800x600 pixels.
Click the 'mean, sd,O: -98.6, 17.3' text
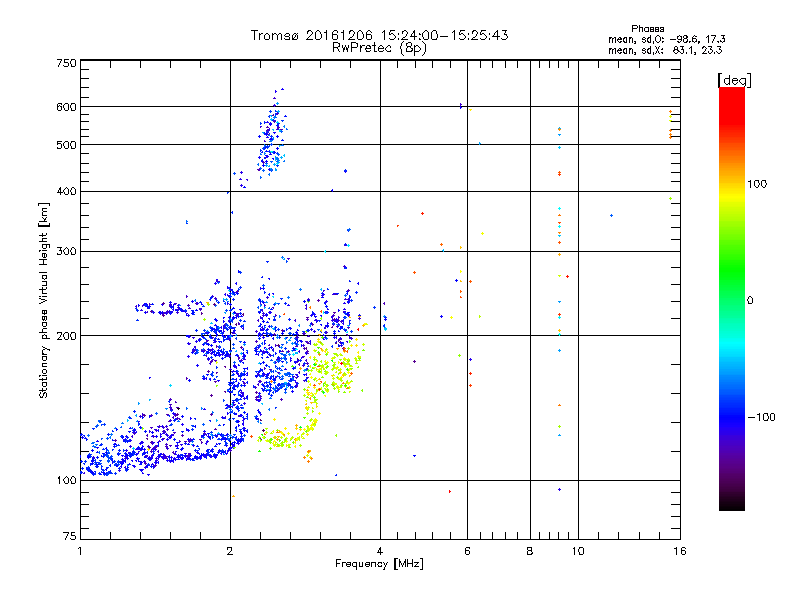[x=666, y=39]
